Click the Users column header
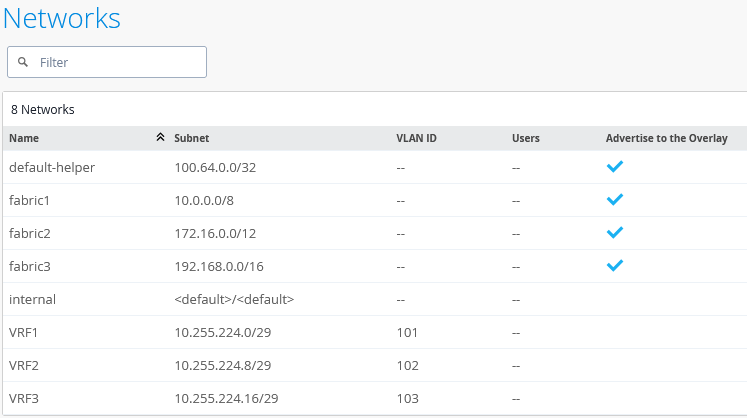This screenshot has height=418, width=747. point(526,138)
